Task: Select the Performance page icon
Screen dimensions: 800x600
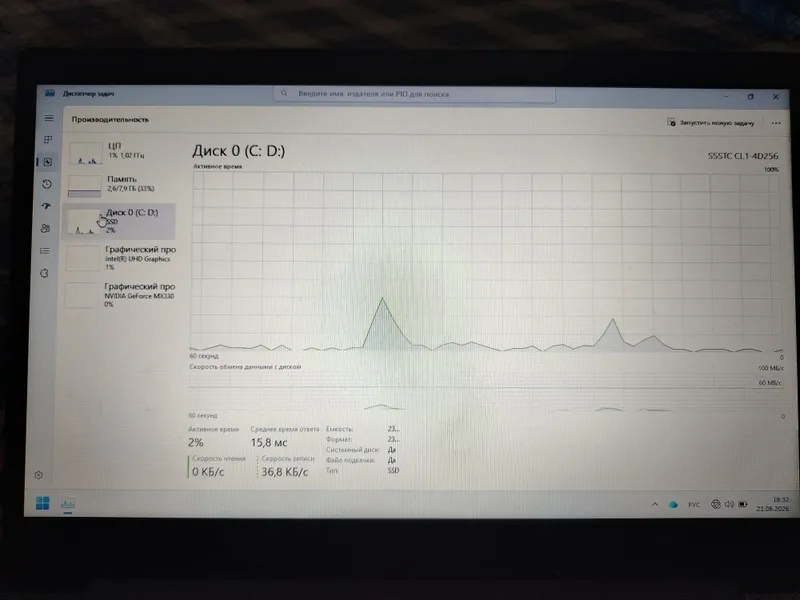Action: click(x=47, y=162)
